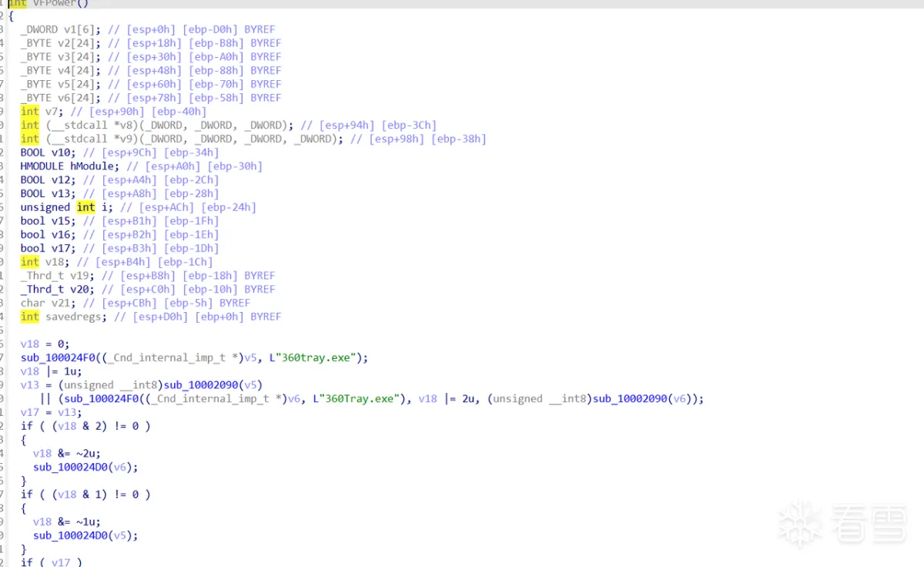Select function pointer "*v8" in its declaration
Viewport: 924px width, 567px height.
pyautogui.click(x=122, y=125)
